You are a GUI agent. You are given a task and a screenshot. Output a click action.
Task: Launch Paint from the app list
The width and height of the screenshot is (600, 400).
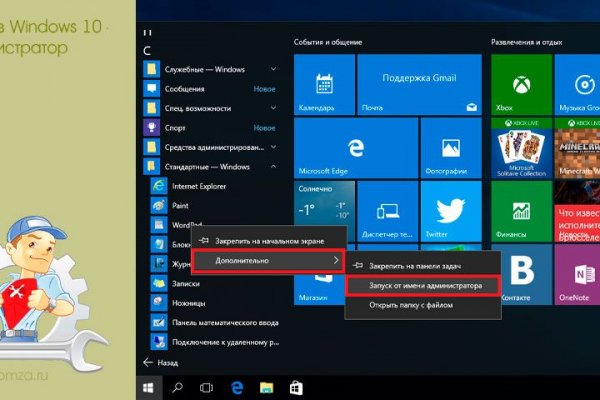coord(181,205)
